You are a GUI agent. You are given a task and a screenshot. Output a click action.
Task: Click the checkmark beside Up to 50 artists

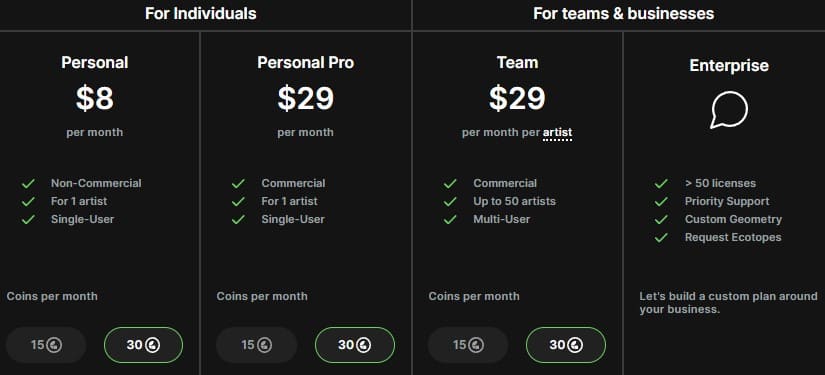[450, 201]
